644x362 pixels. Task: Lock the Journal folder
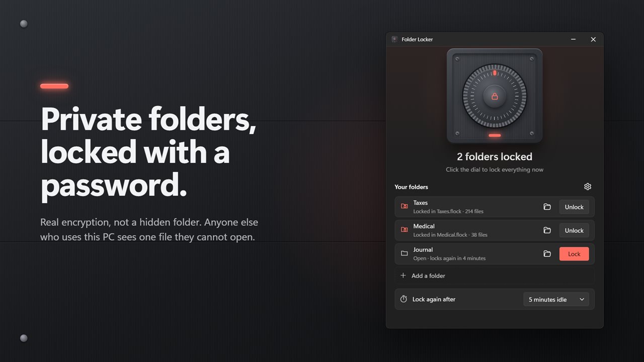574,254
